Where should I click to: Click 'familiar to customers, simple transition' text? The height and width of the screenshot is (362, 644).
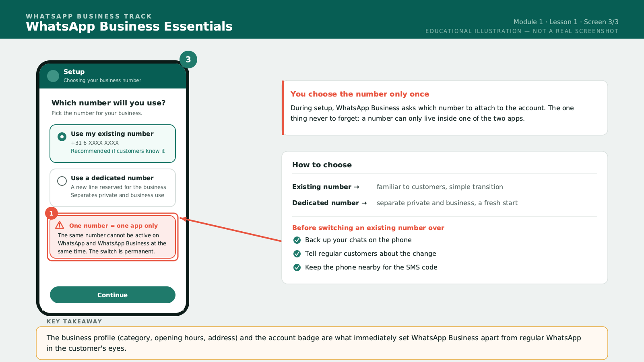point(440,187)
